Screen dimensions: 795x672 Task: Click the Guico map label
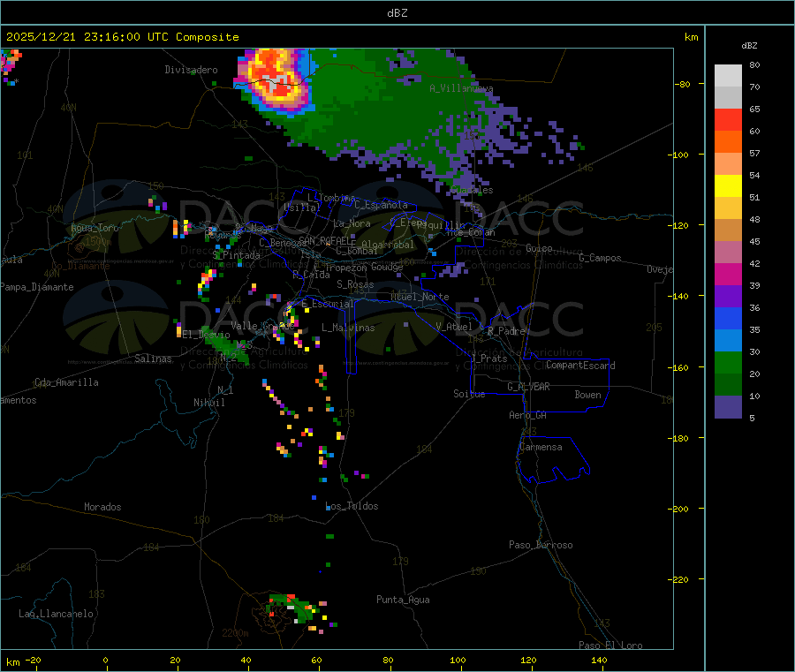click(x=539, y=248)
